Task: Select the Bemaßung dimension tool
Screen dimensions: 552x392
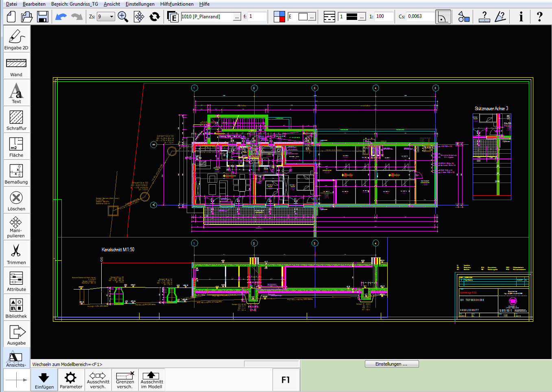Action: click(16, 173)
